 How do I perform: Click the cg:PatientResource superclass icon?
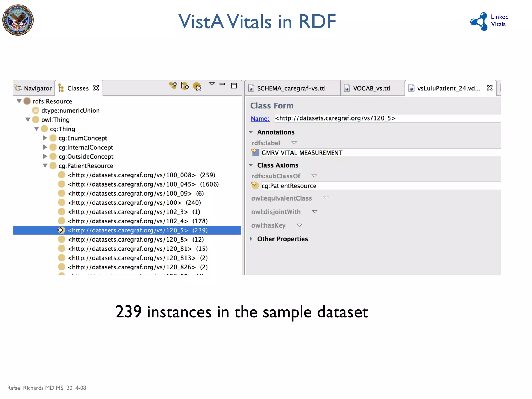point(255,185)
